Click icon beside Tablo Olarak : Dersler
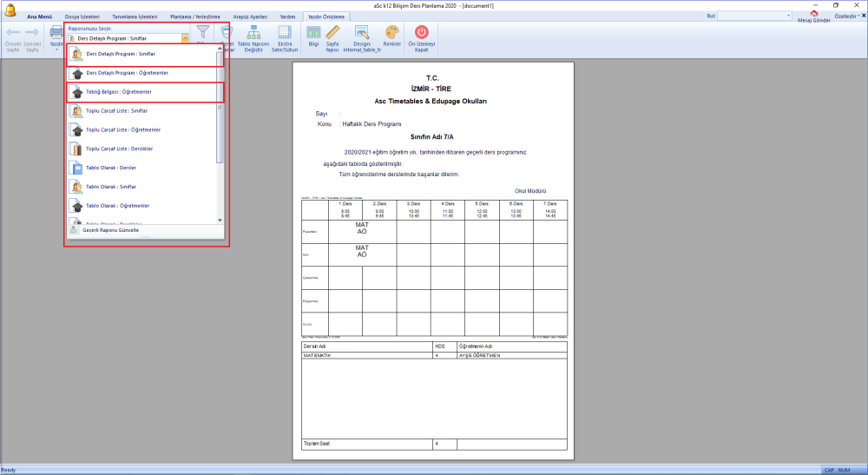This screenshot has width=868, height=475. click(x=77, y=168)
